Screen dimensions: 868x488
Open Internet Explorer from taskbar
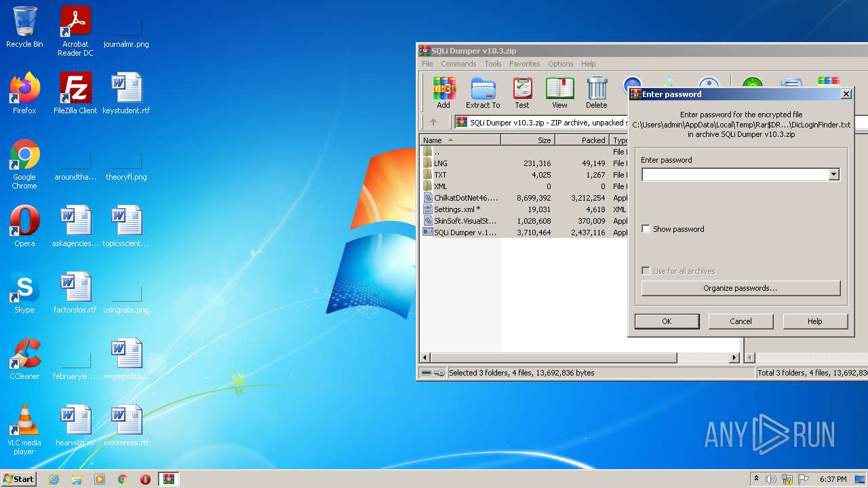(x=54, y=479)
